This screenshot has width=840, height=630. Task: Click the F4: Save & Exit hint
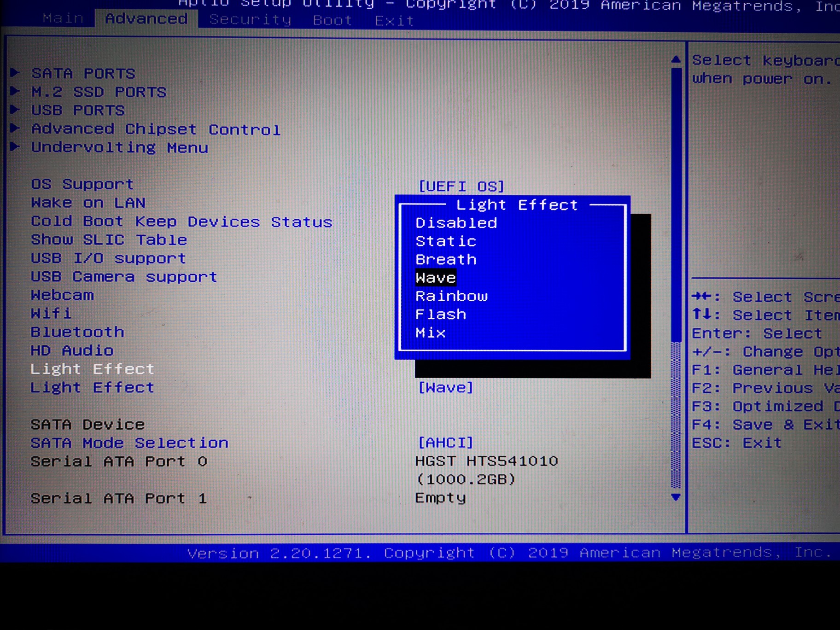[x=765, y=425]
